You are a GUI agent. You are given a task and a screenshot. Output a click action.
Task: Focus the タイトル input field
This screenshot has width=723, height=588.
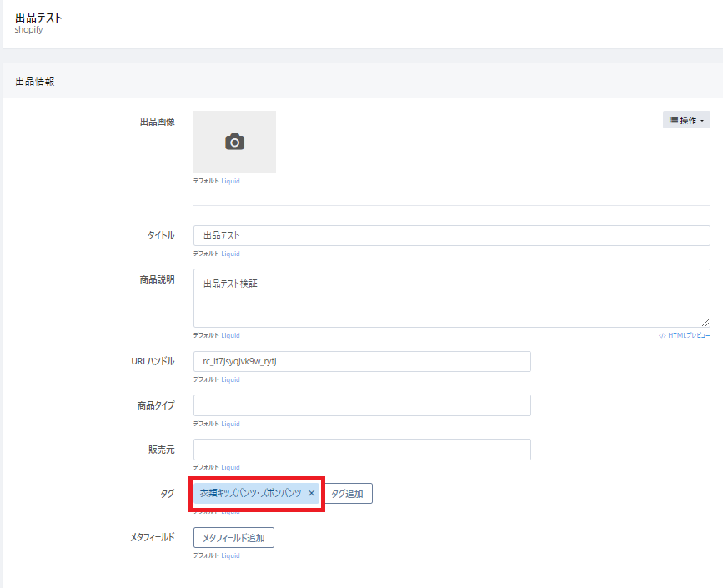(x=451, y=235)
